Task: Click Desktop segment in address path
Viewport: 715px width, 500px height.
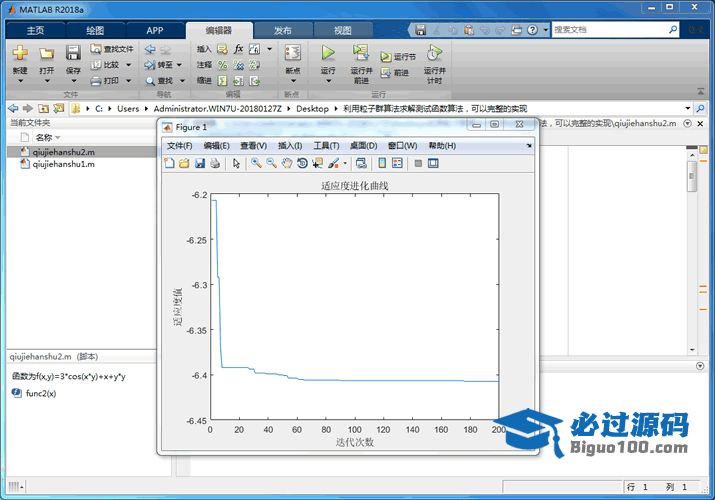Action: [312, 108]
